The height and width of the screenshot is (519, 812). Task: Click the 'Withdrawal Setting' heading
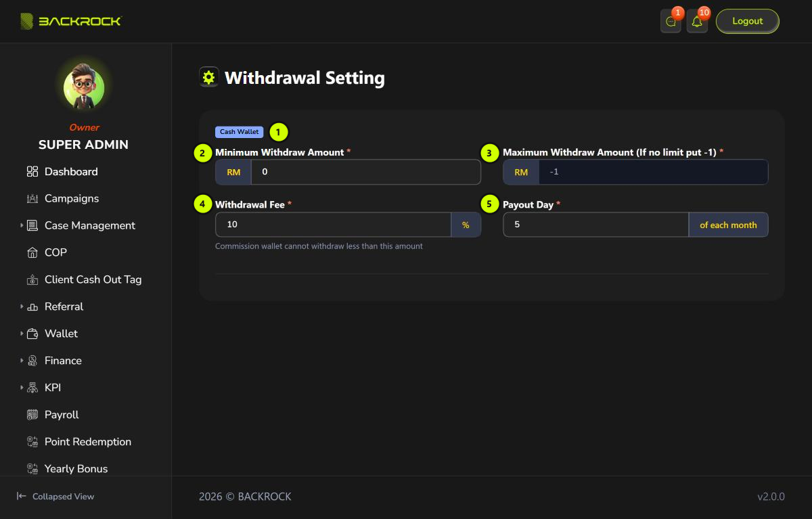point(304,78)
